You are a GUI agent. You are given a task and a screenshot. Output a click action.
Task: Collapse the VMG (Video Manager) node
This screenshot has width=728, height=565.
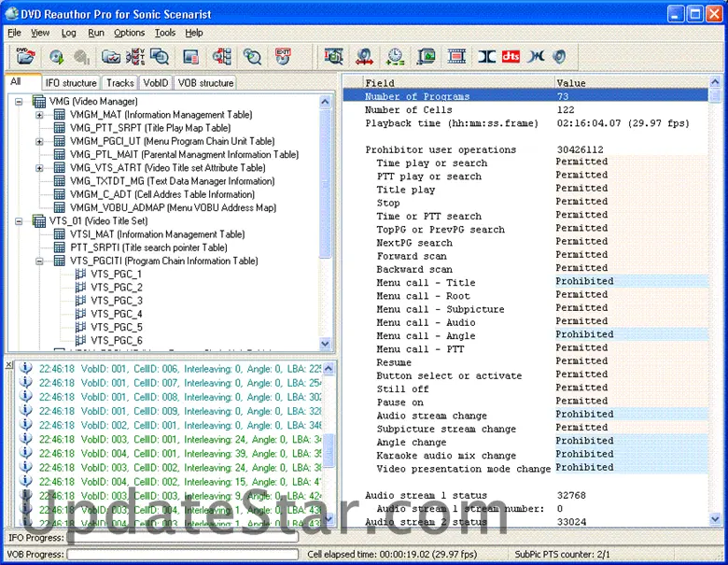tap(19, 101)
